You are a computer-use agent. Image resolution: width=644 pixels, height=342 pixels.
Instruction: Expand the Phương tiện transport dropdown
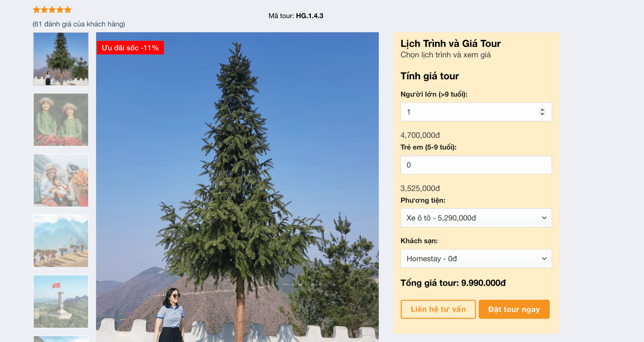476,218
